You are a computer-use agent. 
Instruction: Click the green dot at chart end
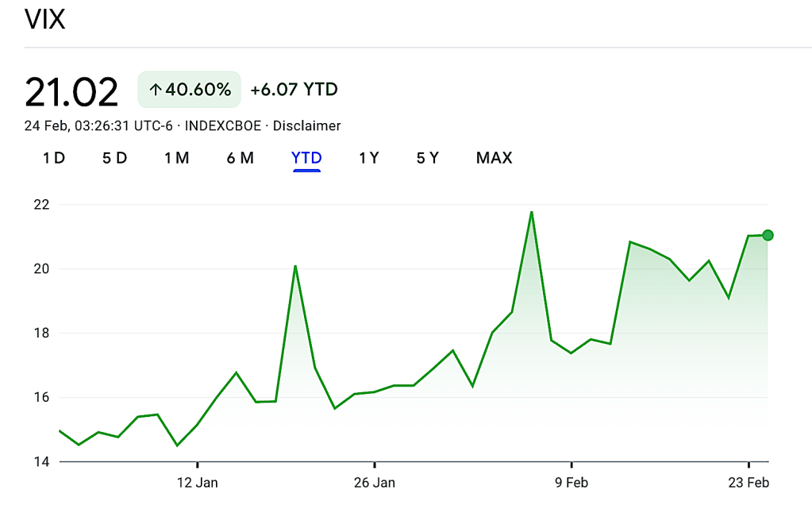(x=768, y=235)
